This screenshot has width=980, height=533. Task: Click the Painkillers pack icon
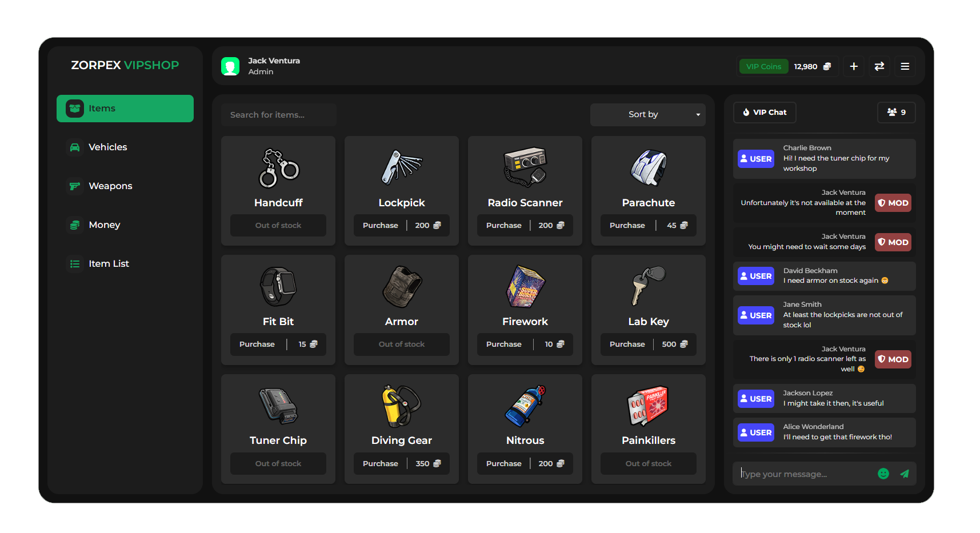pyautogui.click(x=649, y=406)
